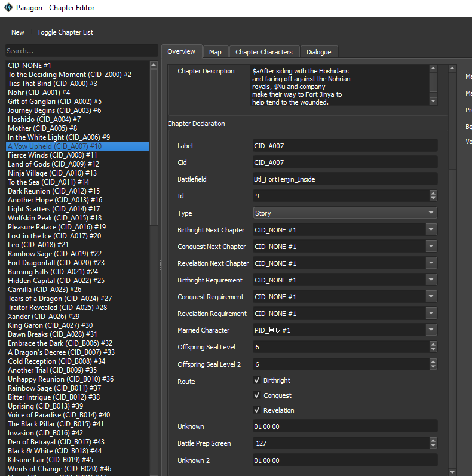Image resolution: width=472 pixels, height=476 pixels.
Task: Select King Garon chapter
Action: coord(78,325)
